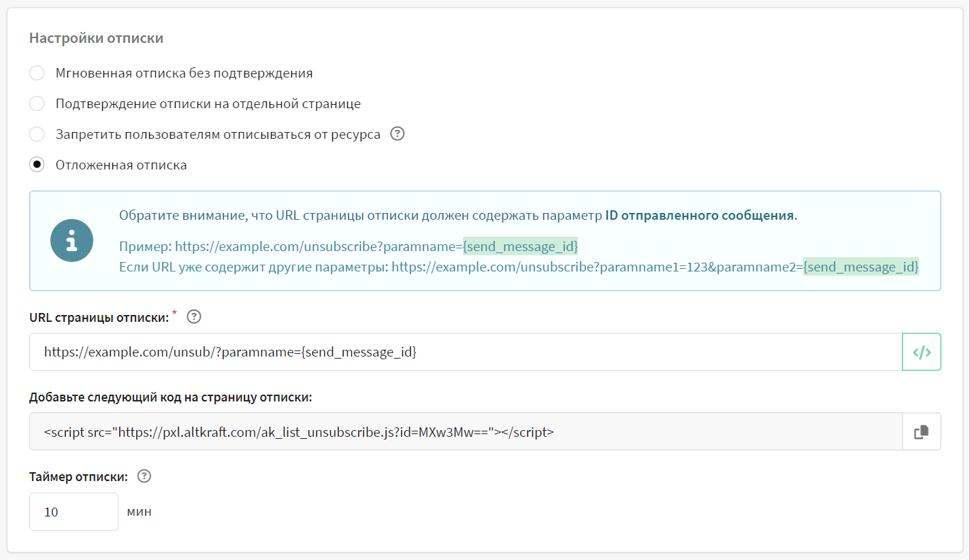970x560 pixels.
Task: Click the unsubscribe timer minutes field
Action: point(74,512)
